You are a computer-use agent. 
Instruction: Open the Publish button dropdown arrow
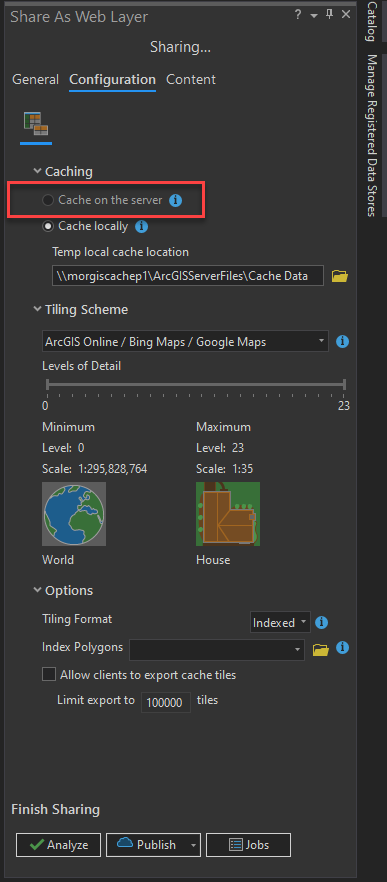[194, 844]
